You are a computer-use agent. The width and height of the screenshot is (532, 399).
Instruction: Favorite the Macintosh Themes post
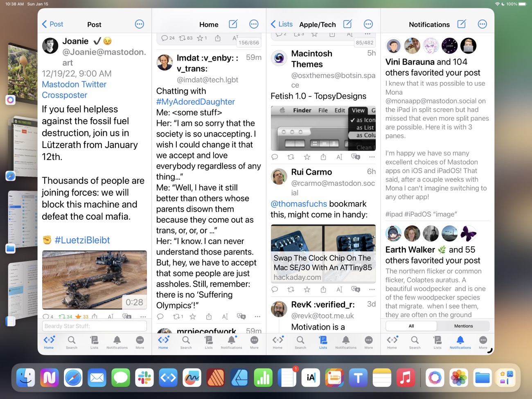tap(307, 157)
